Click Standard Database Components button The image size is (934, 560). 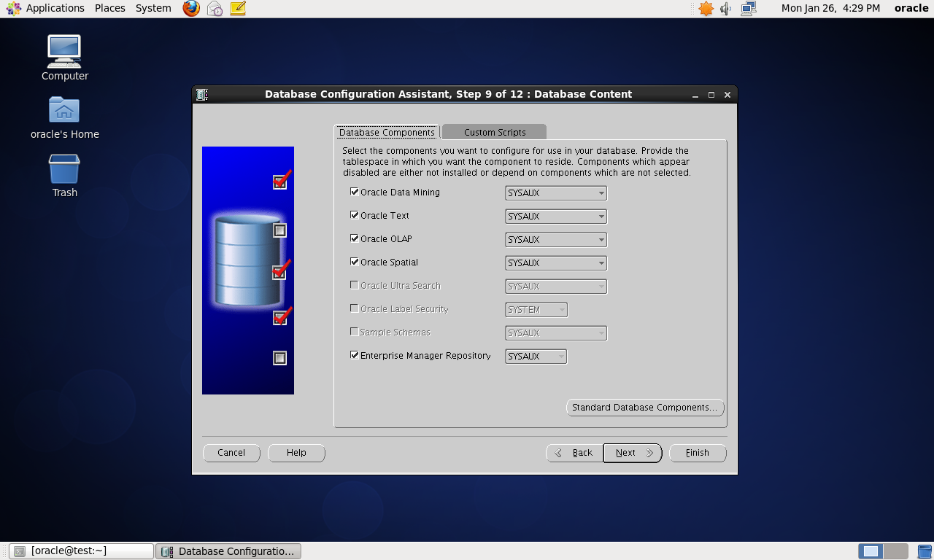(x=645, y=408)
